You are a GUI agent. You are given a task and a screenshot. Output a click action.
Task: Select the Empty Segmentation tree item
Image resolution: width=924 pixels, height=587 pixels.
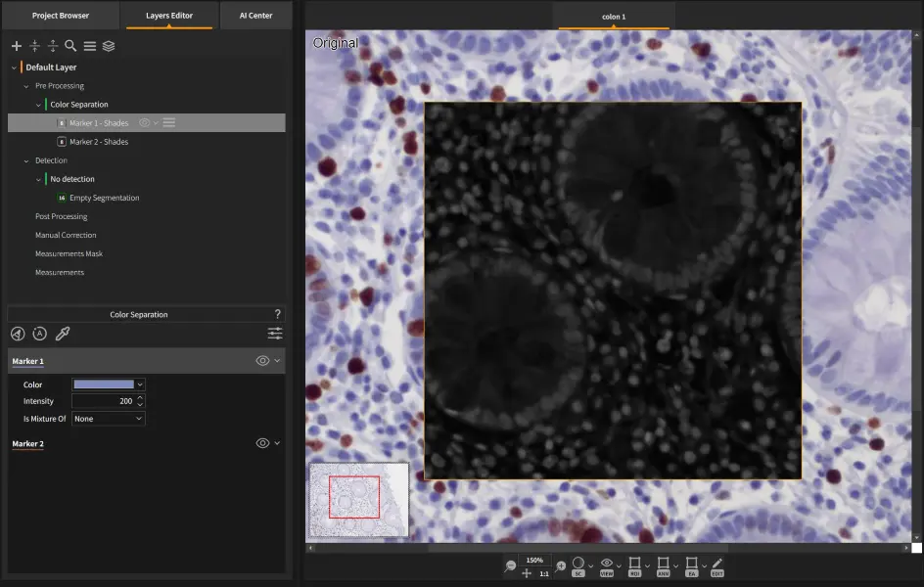pyautogui.click(x=104, y=198)
